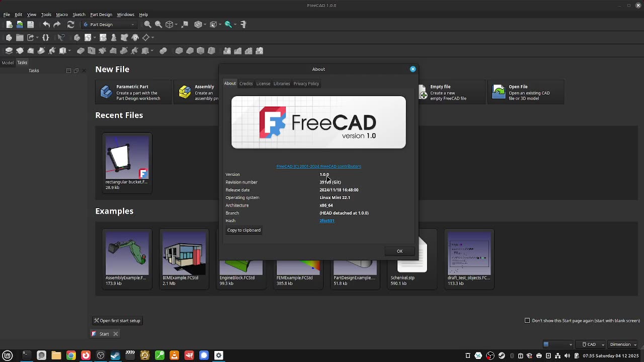This screenshot has height=362, width=644.
Task: Open the blue swatch dropdown in status bar
Action: click(557, 344)
